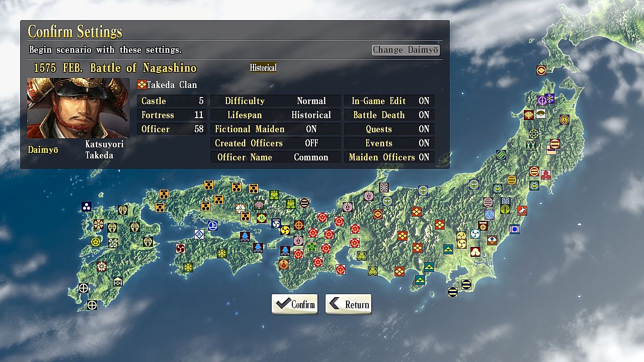Viewport: 644px width, 362px height.
Task: Select the cream crest with two black bars
Action: (304, 203)
